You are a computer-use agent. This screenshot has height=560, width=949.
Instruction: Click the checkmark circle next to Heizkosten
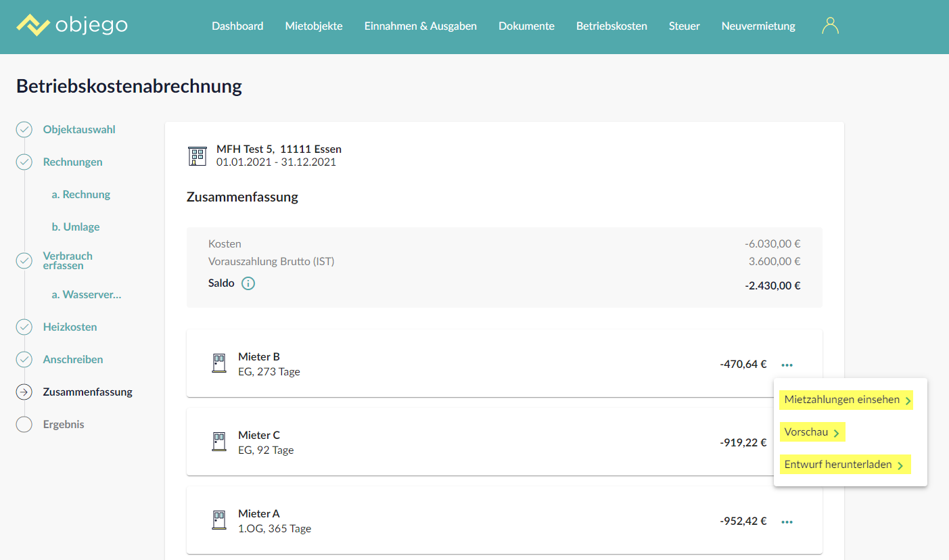(24, 327)
